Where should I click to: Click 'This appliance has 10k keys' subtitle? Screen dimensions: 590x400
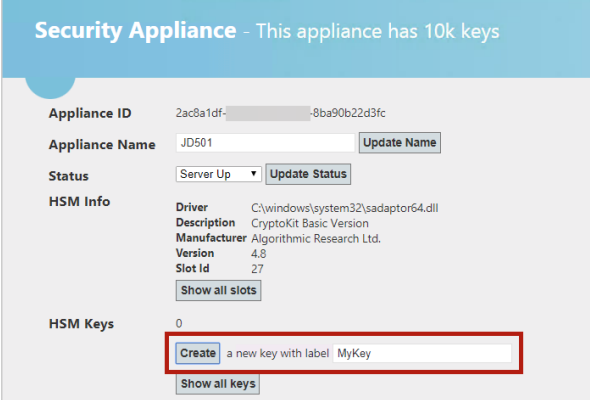(x=377, y=31)
